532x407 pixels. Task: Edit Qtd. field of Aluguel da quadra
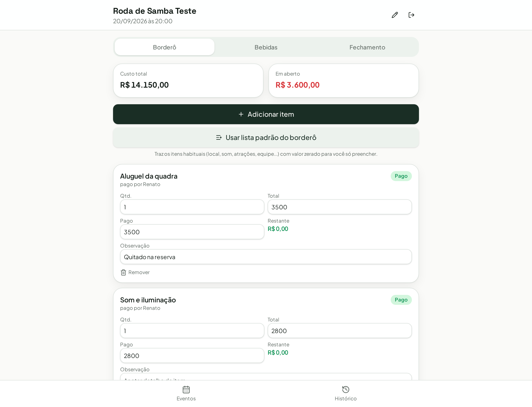(x=192, y=207)
